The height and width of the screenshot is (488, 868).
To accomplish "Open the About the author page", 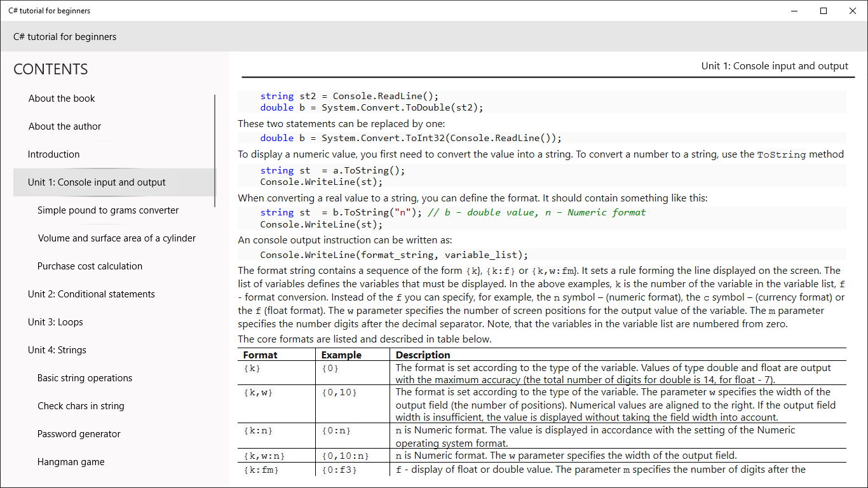I will (x=114, y=126).
